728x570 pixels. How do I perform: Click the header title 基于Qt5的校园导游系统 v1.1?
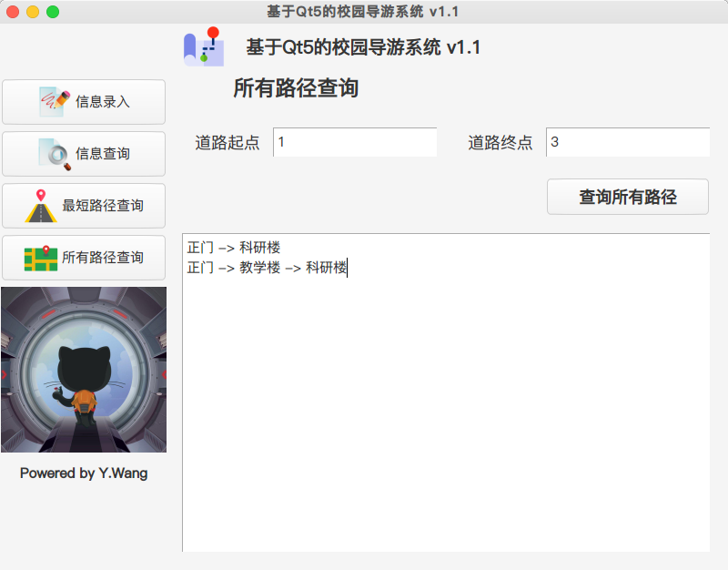[363, 47]
